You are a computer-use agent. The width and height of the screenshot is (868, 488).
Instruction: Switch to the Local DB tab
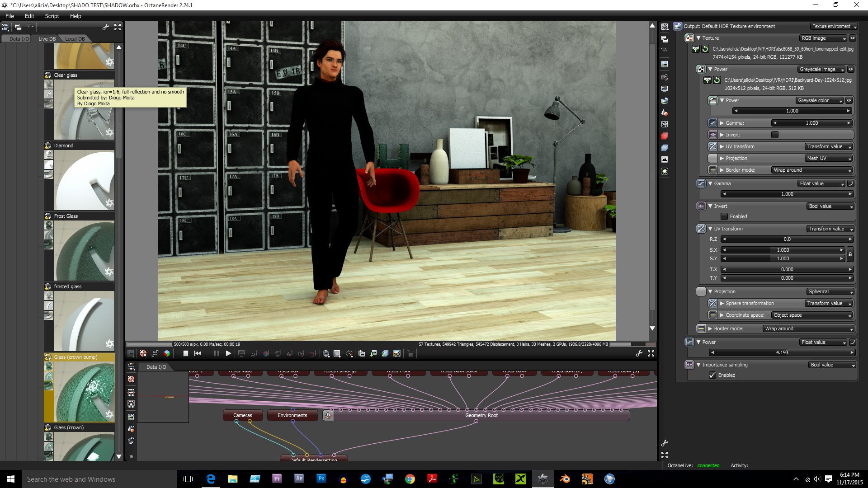click(x=75, y=39)
